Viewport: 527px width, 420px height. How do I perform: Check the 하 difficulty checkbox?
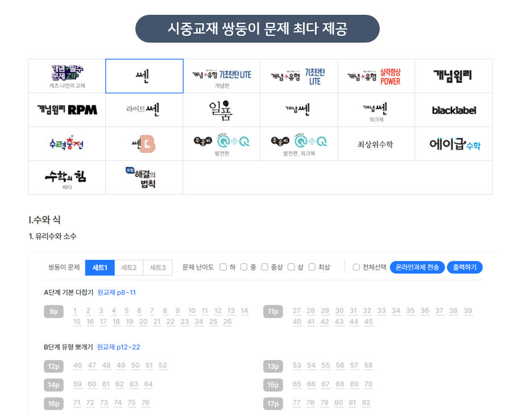pos(223,267)
